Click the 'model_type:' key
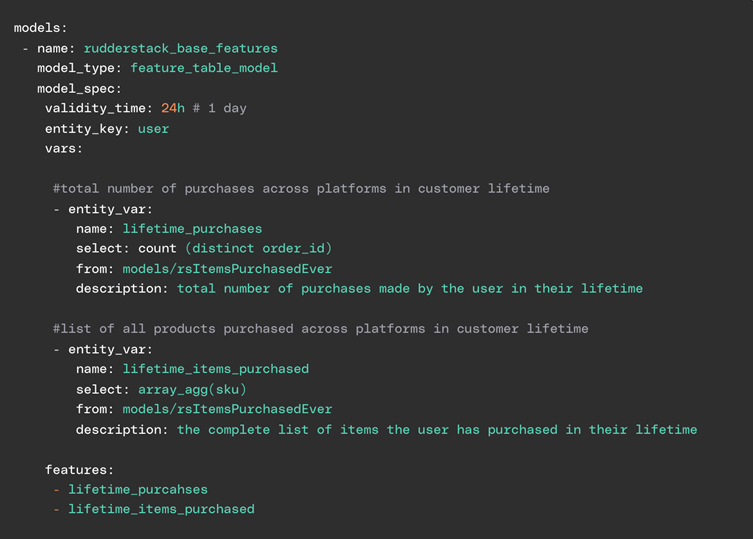753x539 pixels. coord(79,68)
